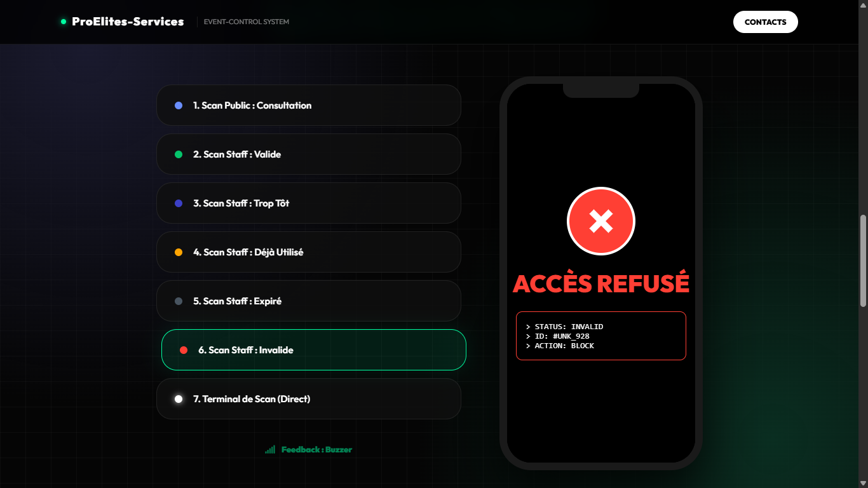The image size is (868, 488).
Task: Click the red dot of Scan Staff Invalide
Action: 184,350
